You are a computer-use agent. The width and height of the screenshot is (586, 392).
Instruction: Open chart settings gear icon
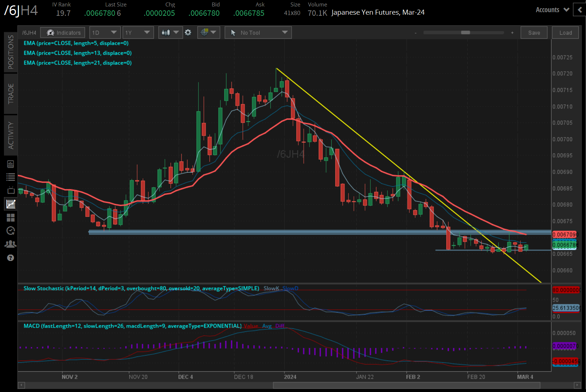188,33
